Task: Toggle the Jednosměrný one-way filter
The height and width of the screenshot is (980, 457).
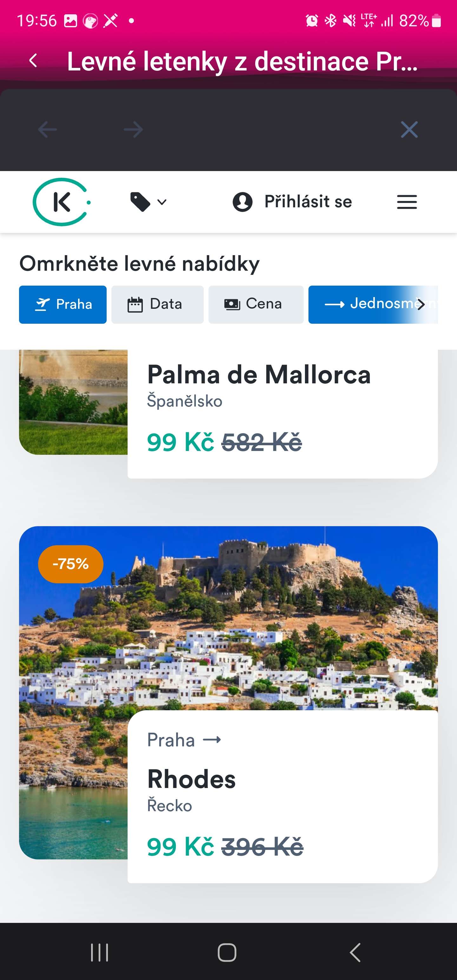Action: [x=373, y=304]
